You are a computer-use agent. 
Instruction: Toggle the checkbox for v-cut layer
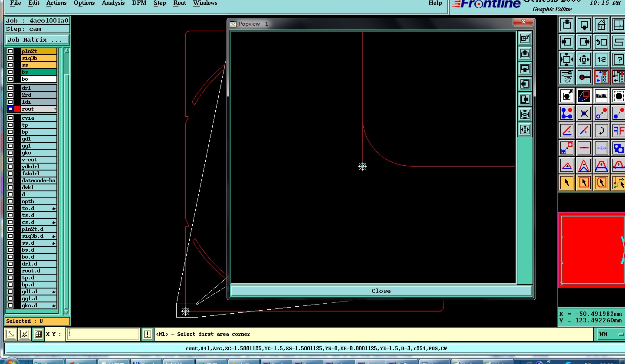[10, 160]
